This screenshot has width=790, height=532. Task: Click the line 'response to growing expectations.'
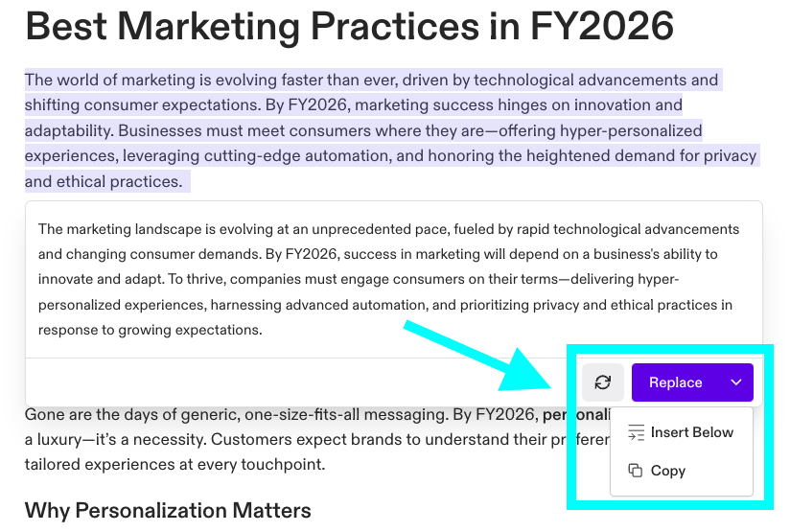151,330
